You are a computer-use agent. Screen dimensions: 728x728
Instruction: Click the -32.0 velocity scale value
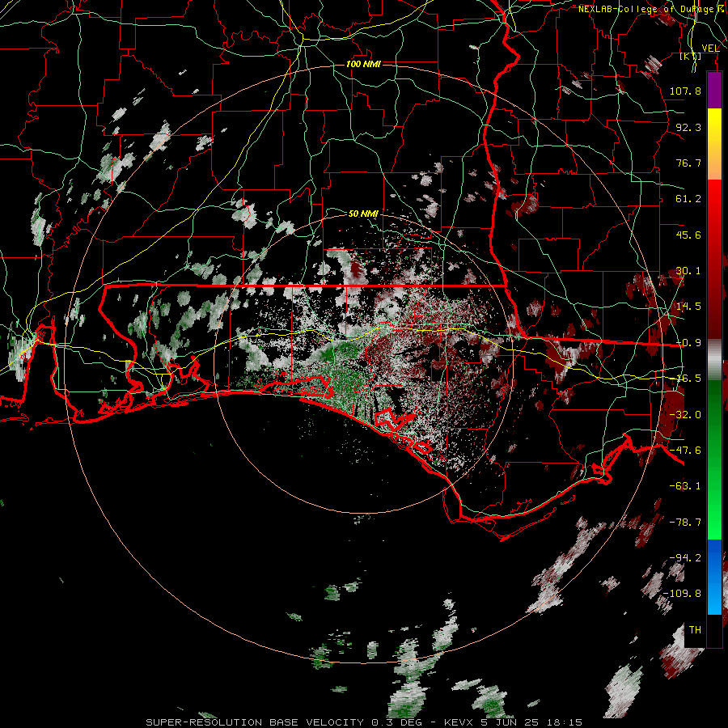[685, 415]
